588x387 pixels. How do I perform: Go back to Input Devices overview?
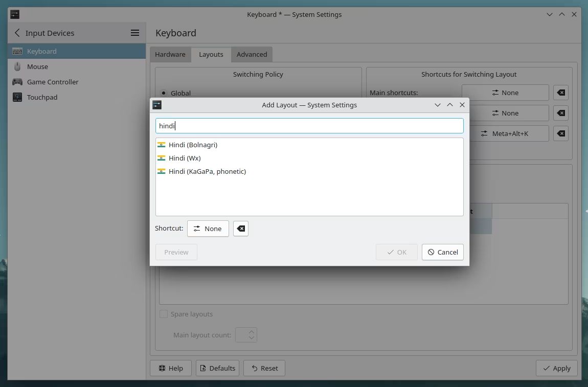[17, 33]
